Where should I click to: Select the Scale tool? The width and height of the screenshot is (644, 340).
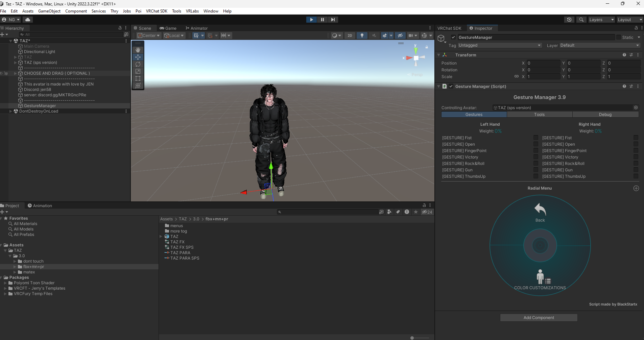[138, 71]
